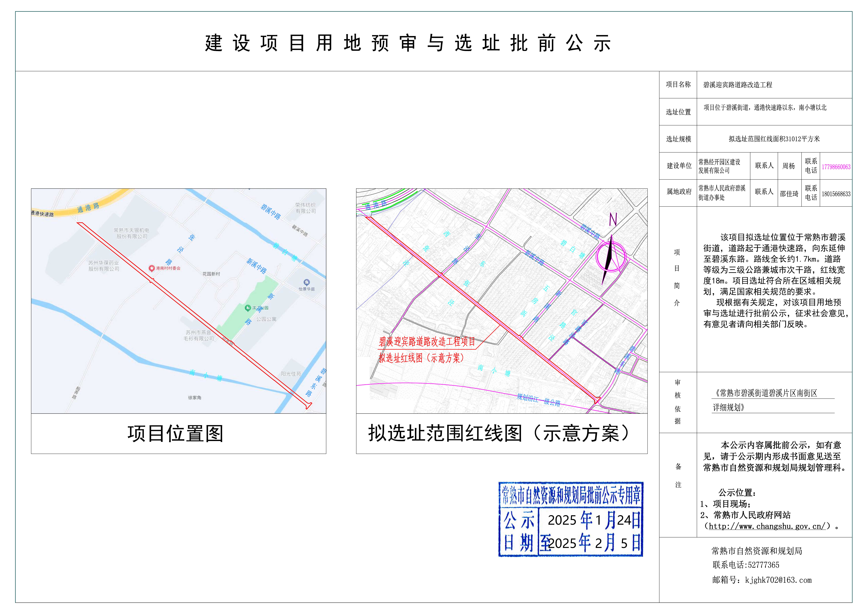868x614 pixels.
Task: Click the red label 碧溪迎宾路道路改造工程项目
Action: click(x=427, y=342)
